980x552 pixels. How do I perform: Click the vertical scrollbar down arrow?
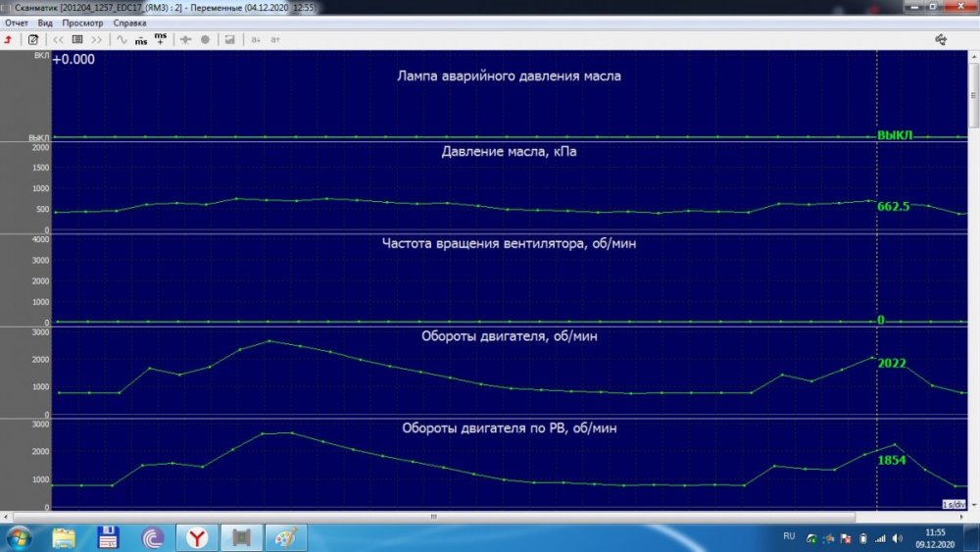point(974,505)
